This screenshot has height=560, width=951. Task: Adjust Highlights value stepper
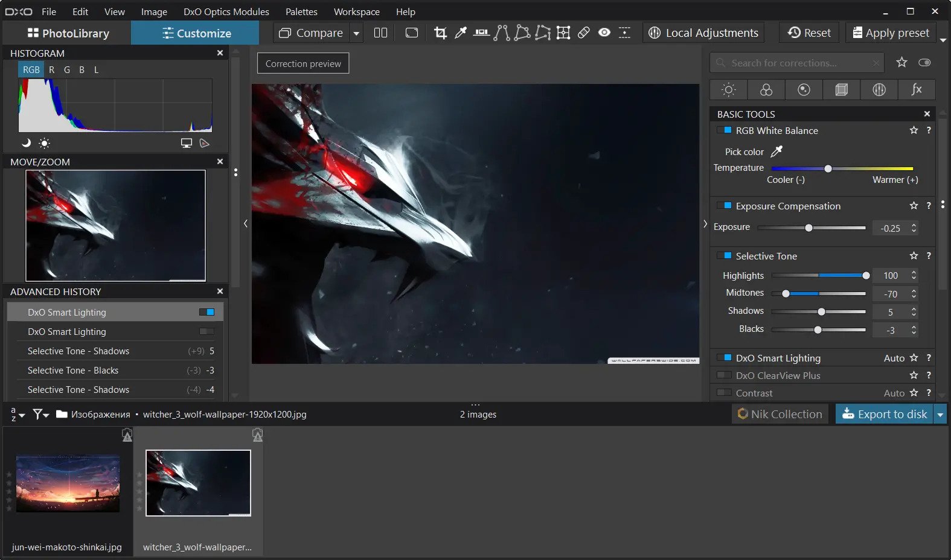point(914,275)
